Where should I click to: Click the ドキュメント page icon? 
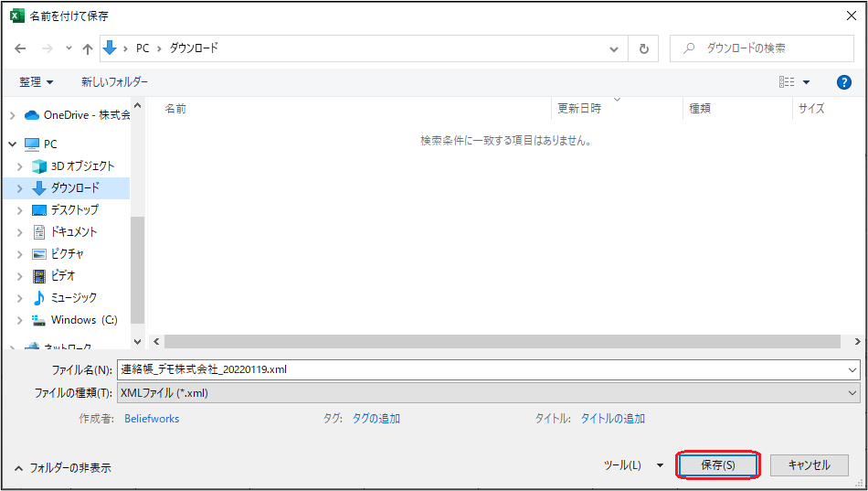point(38,232)
